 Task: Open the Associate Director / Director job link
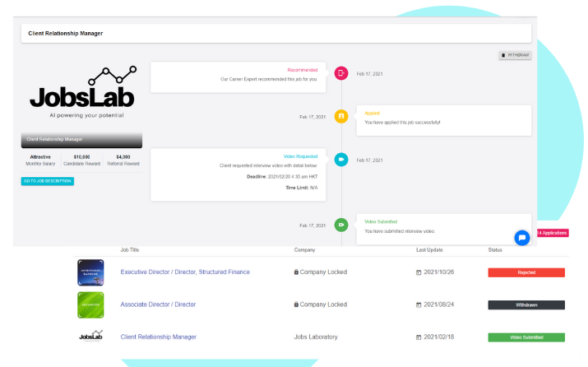tap(158, 304)
